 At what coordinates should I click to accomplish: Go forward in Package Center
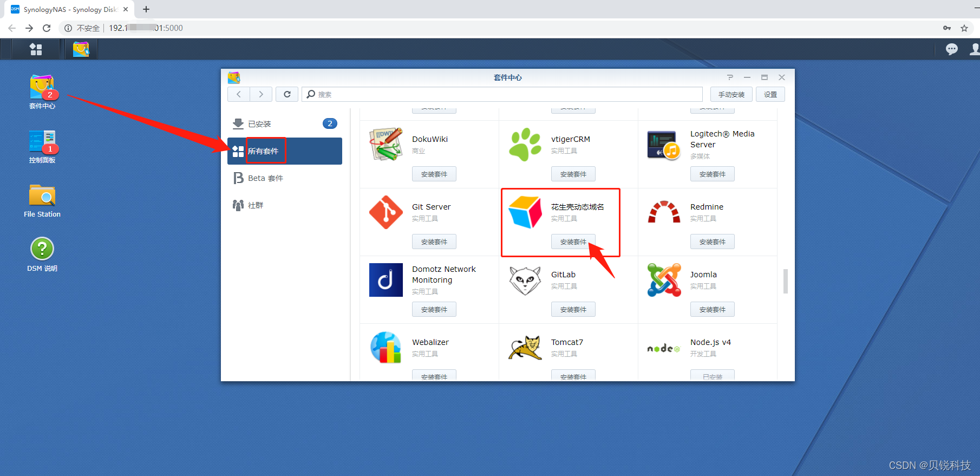261,94
